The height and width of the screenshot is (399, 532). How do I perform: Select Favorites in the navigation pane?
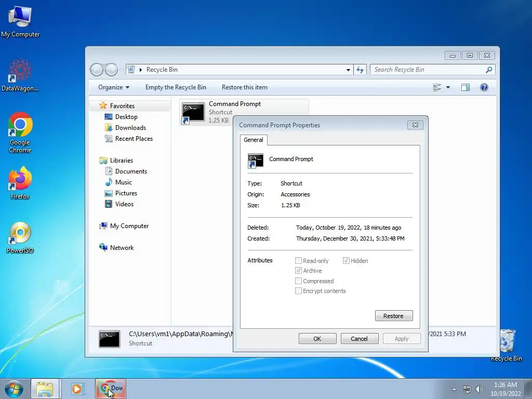(122, 106)
